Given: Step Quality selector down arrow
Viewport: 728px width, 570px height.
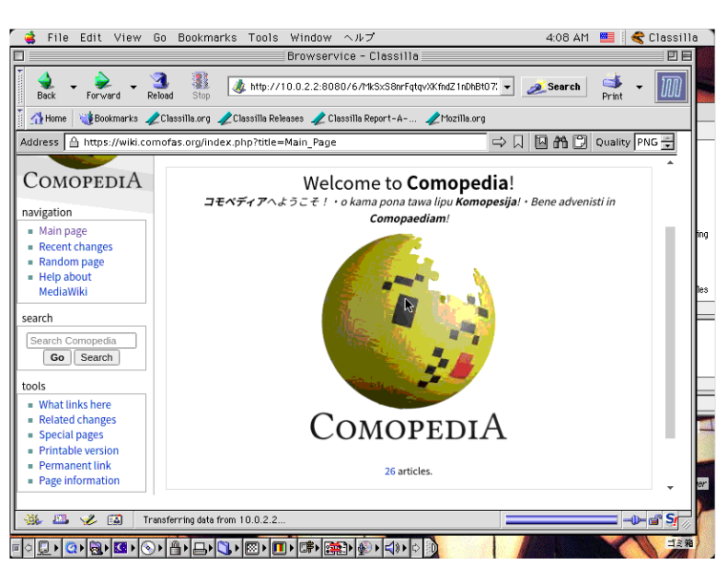Looking at the screenshot, I should tap(667, 146).
